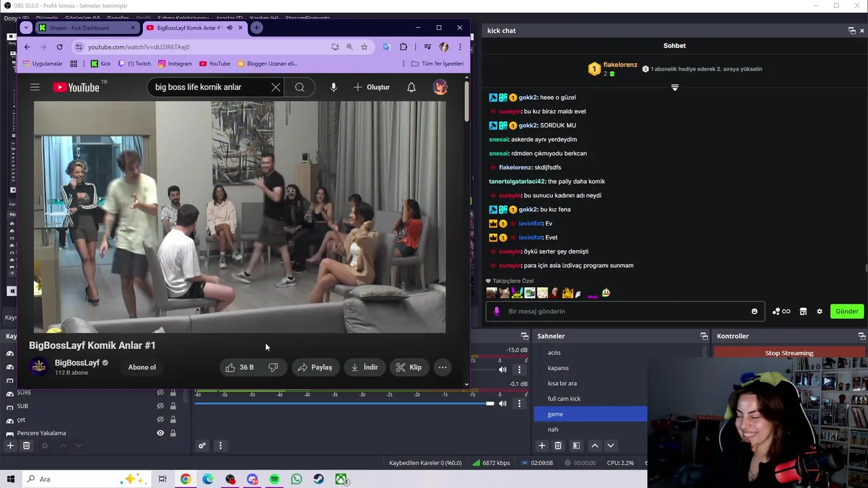Remove the selected scene with trash icon

pyautogui.click(x=558, y=445)
